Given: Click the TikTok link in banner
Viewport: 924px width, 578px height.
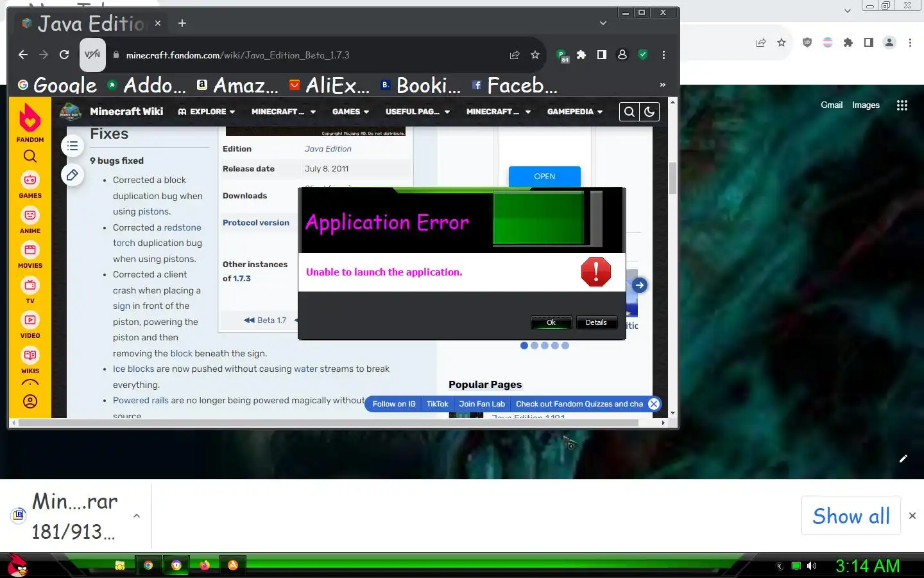Looking at the screenshot, I should point(438,404).
